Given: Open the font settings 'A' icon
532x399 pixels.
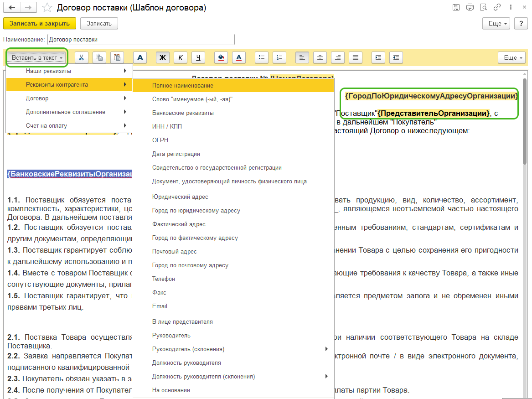Looking at the screenshot, I should [140, 57].
